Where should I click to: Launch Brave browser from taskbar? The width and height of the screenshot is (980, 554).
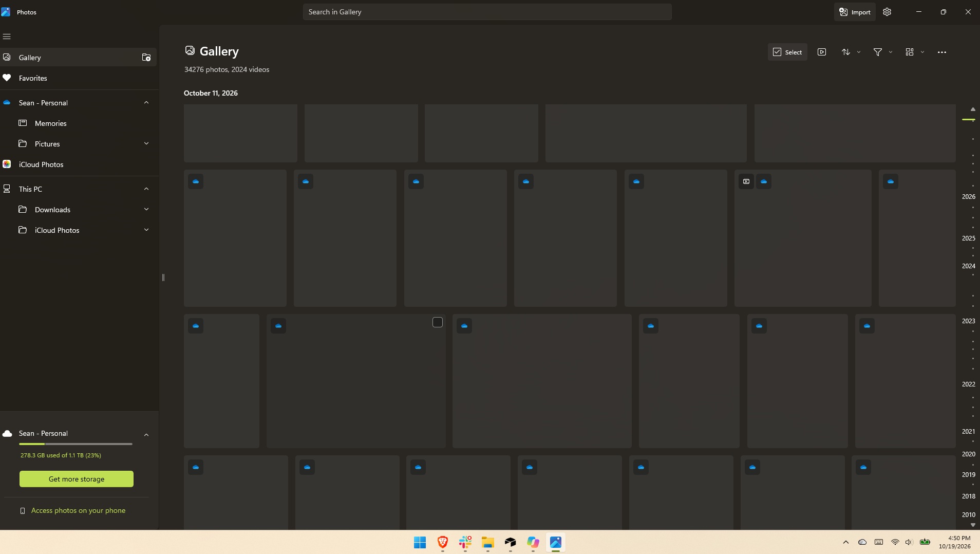click(x=442, y=542)
